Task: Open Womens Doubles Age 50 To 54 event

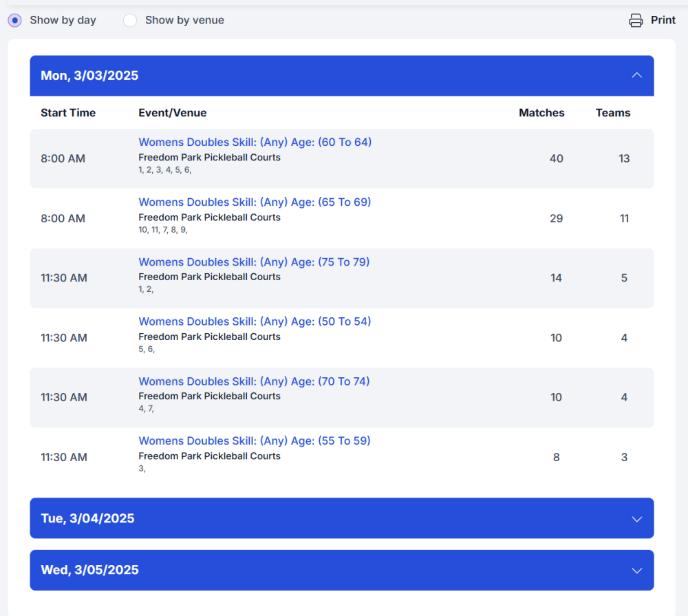Action: click(255, 321)
